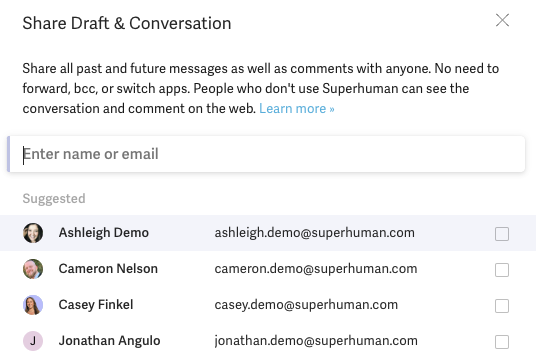Pick the Casey Finkel suggested name
The image size is (536, 360).
click(96, 305)
